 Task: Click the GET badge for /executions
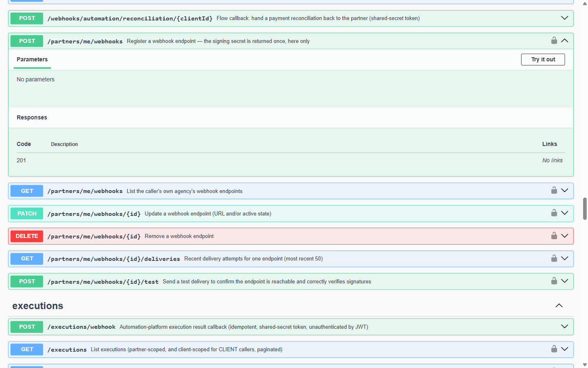(x=27, y=349)
